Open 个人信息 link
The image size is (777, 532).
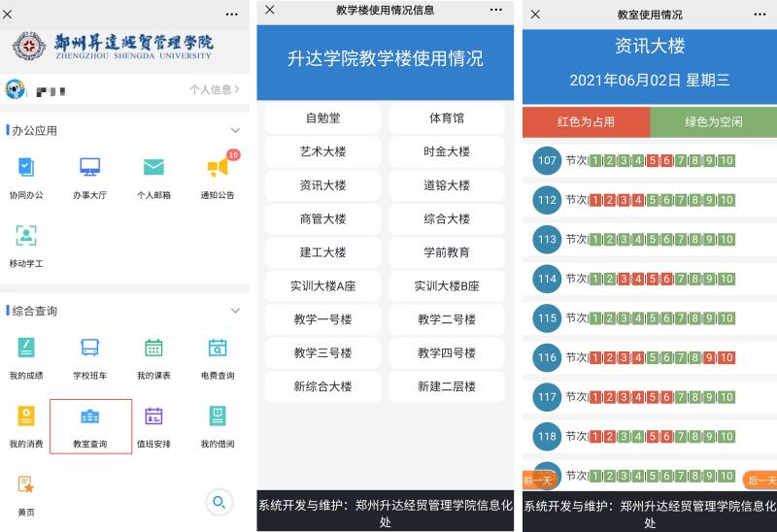tap(214, 89)
